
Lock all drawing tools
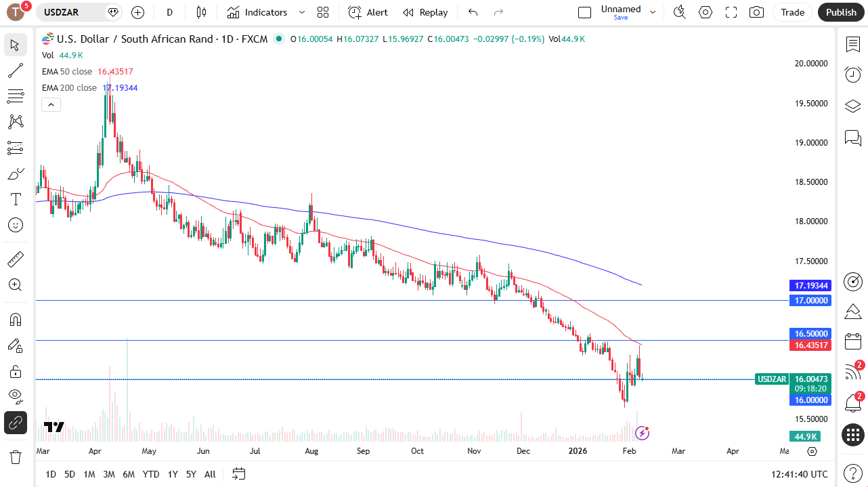[x=15, y=371]
